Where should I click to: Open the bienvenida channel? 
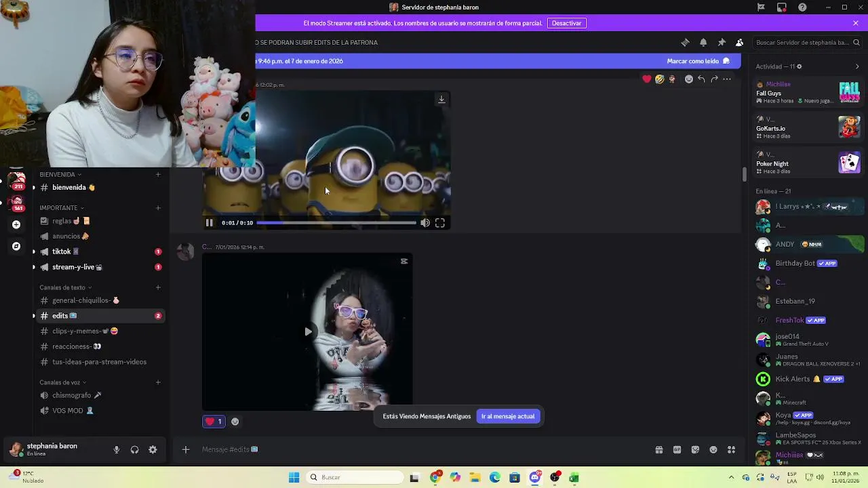tap(100, 187)
